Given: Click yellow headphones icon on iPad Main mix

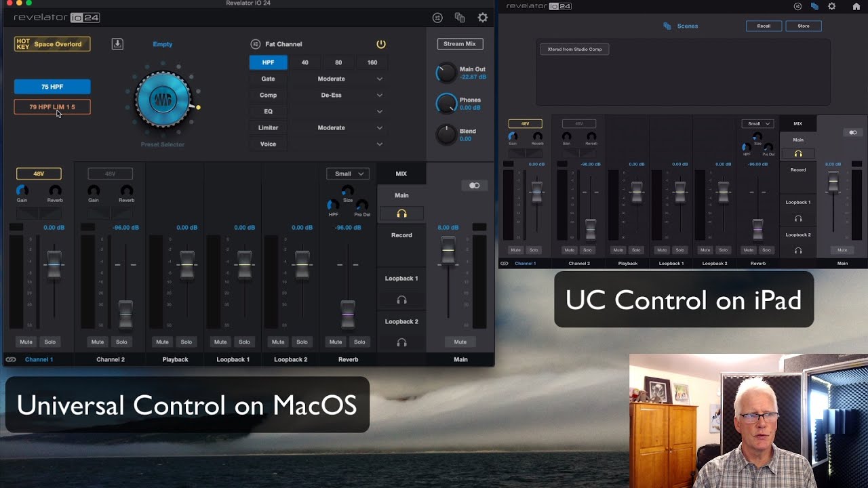Looking at the screenshot, I should coord(798,154).
